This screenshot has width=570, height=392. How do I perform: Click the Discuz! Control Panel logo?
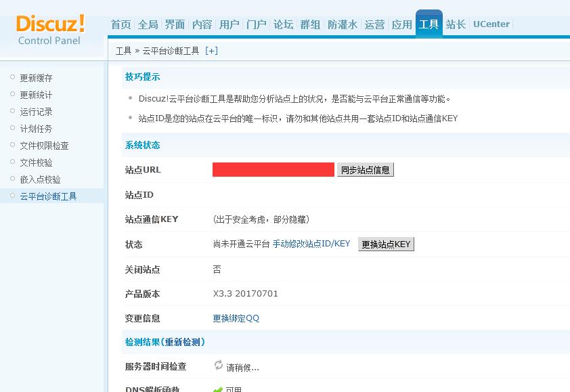50,30
